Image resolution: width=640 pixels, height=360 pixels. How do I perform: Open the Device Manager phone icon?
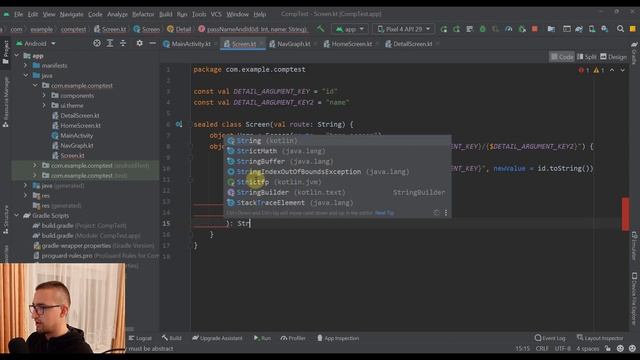point(592,29)
